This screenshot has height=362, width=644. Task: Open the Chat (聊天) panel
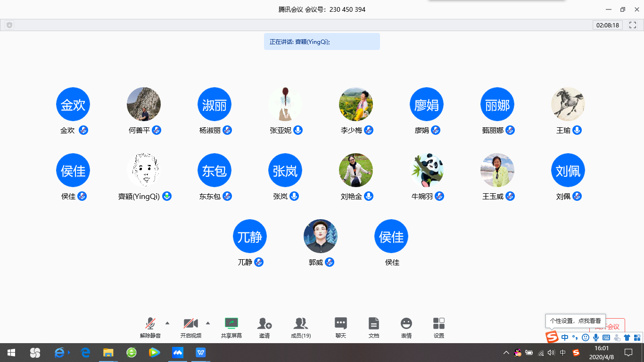pos(340,324)
